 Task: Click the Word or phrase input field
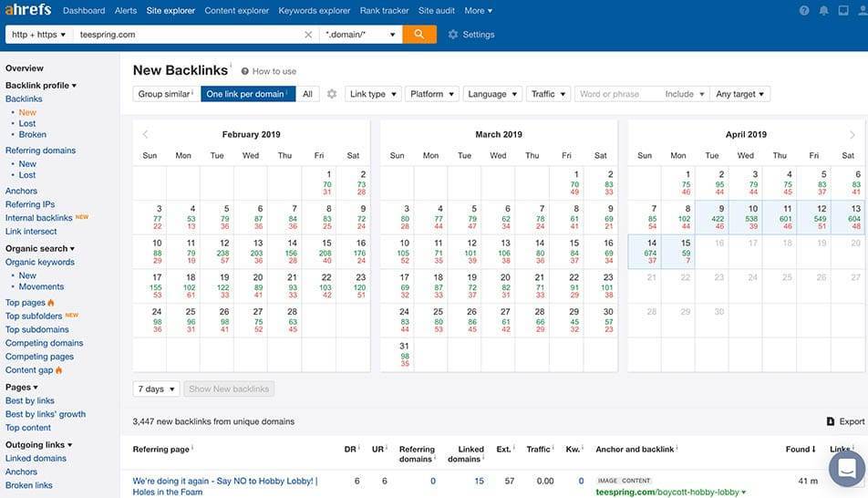(x=617, y=94)
